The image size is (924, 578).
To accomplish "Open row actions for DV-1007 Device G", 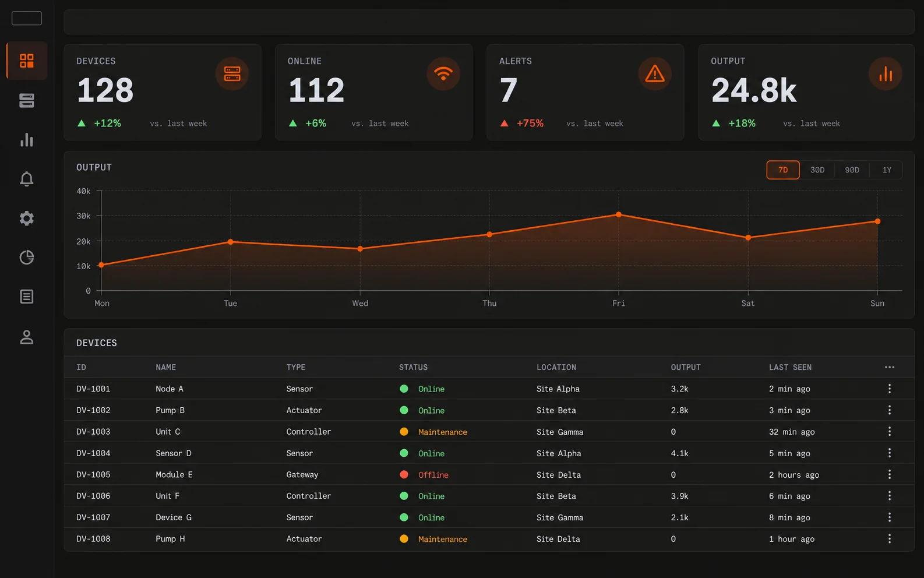I will pyautogui.click(x=890, y=517).
